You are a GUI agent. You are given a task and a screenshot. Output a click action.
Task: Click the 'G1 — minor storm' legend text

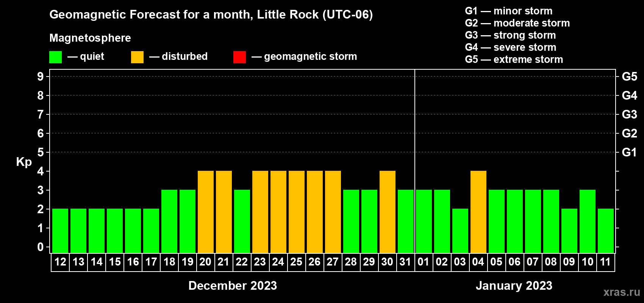tap(509, 11)
